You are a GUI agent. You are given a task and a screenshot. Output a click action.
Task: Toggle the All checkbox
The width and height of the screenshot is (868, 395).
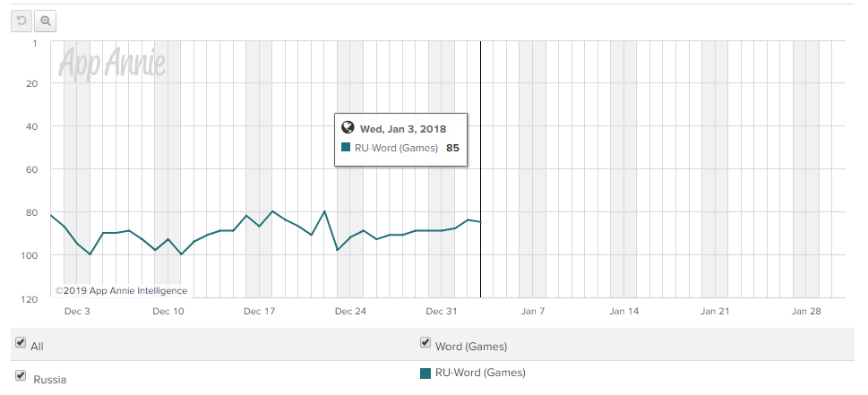21,343
